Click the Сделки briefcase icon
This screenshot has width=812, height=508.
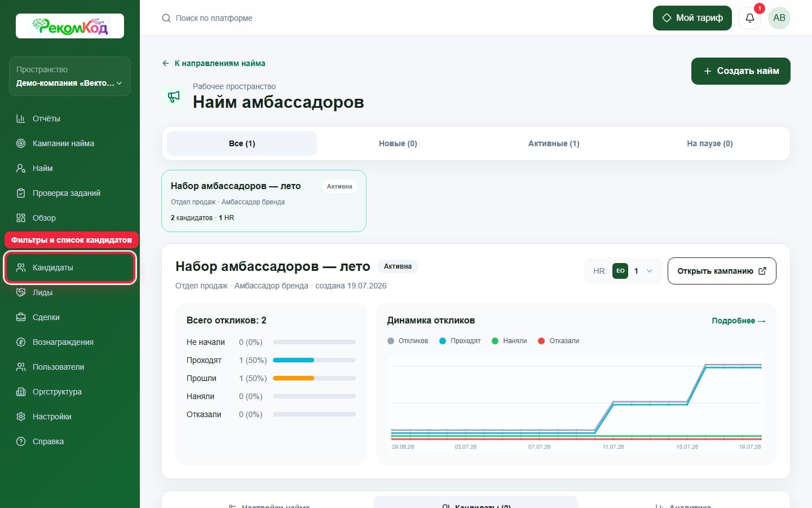point(21,317)
